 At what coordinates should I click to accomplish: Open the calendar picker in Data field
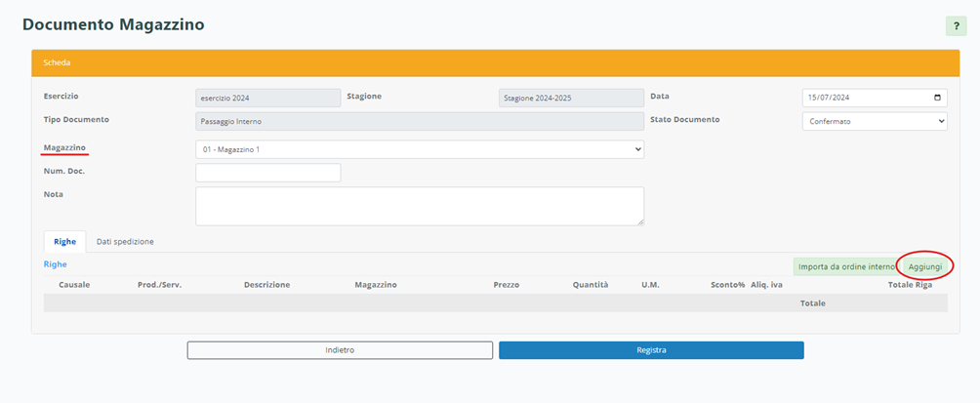(937, 98)
